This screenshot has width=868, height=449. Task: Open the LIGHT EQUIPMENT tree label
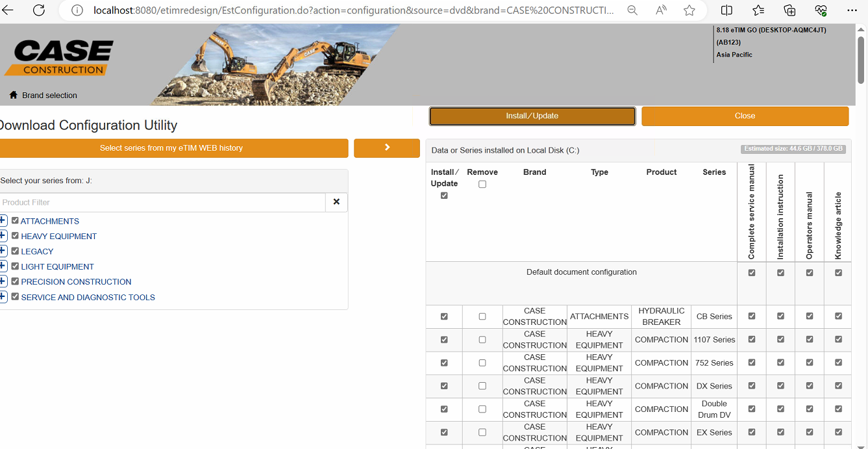pyautogui.click(x=58, y=266)
